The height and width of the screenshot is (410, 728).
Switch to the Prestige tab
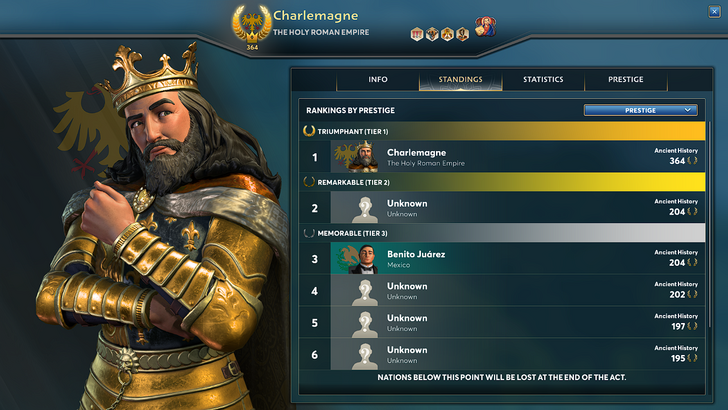(x=626, y=79)
